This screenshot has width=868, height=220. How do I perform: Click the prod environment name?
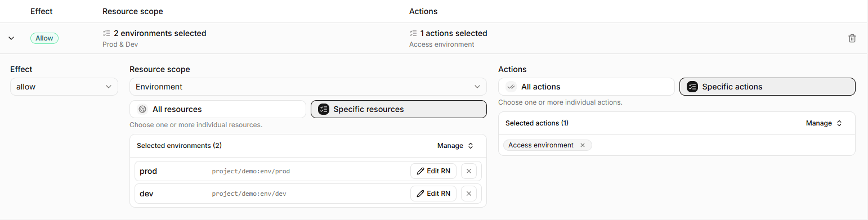tap(149, 171)
